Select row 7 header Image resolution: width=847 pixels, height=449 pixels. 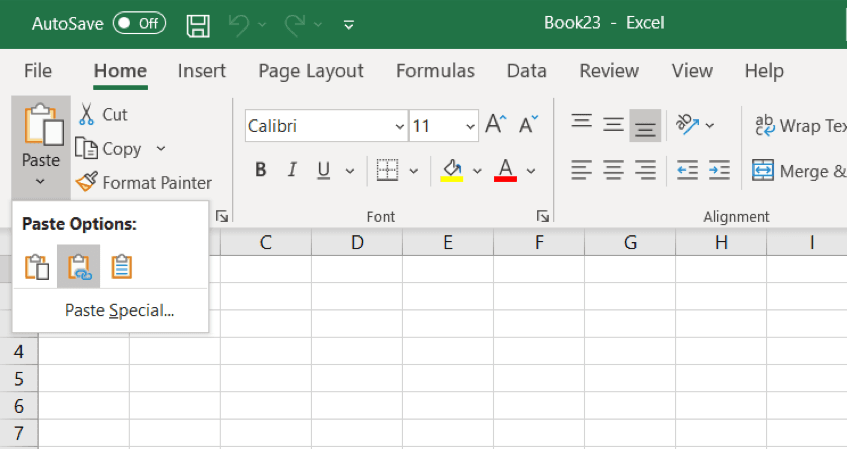19,433
